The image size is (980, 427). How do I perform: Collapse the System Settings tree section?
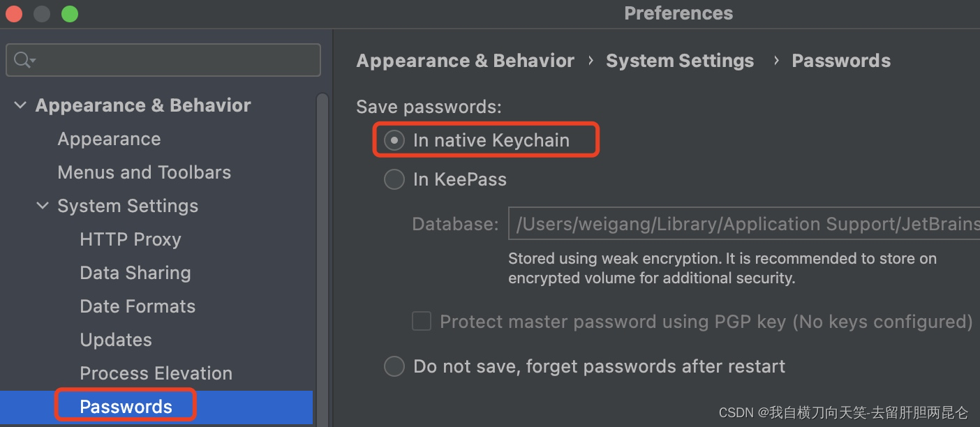(x=42, y=205)
